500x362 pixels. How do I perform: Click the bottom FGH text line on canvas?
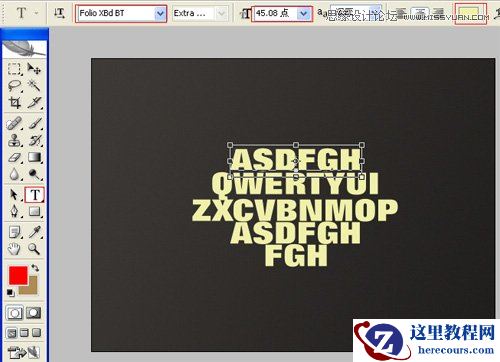tap(296, 255)
